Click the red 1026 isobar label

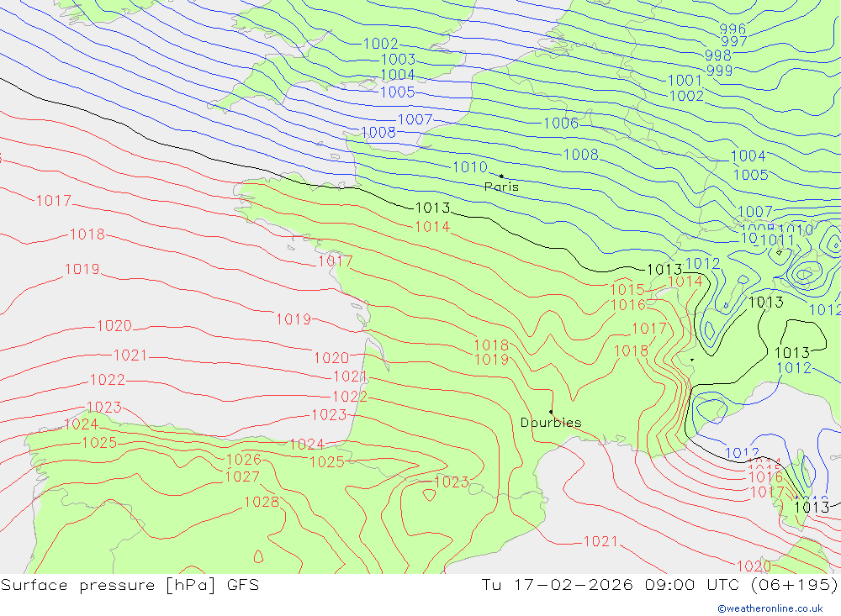tap(244, 460)
